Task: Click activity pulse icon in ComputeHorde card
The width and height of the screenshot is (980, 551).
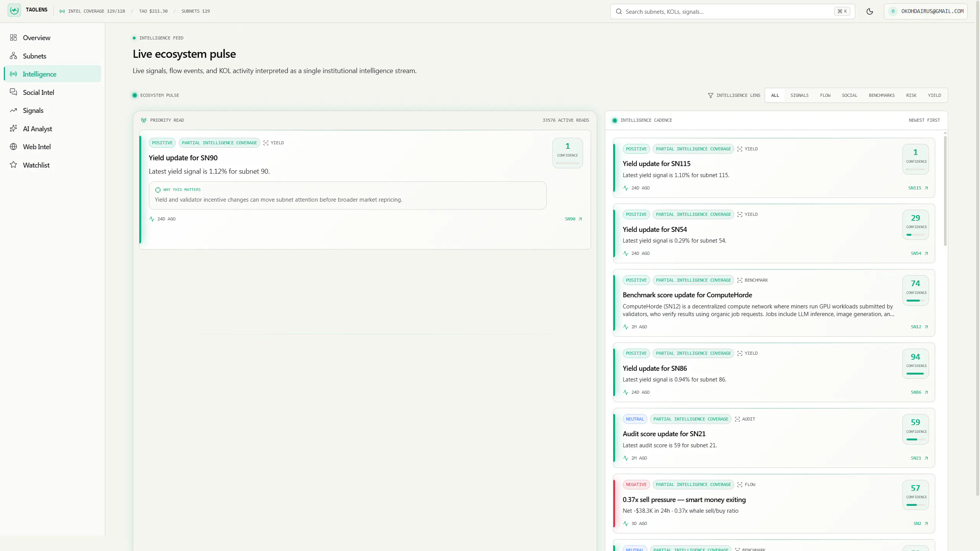Action: coord(626,327)
